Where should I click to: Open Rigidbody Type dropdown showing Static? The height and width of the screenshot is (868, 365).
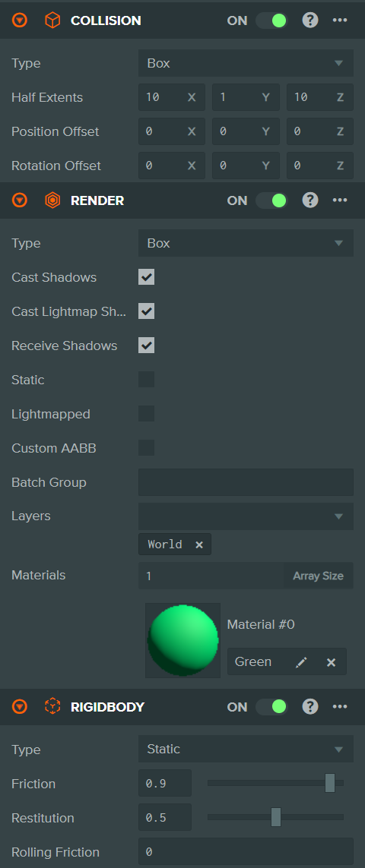click(x=246, y=749)
